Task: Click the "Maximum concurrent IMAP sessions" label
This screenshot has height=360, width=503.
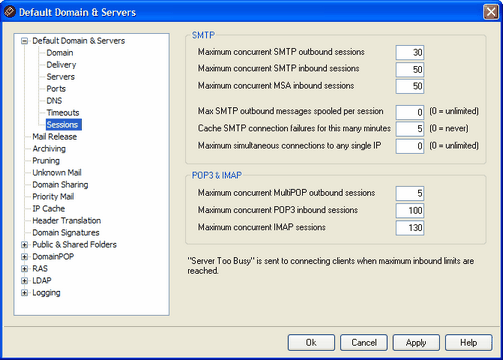Action: (x=262, y=227)
